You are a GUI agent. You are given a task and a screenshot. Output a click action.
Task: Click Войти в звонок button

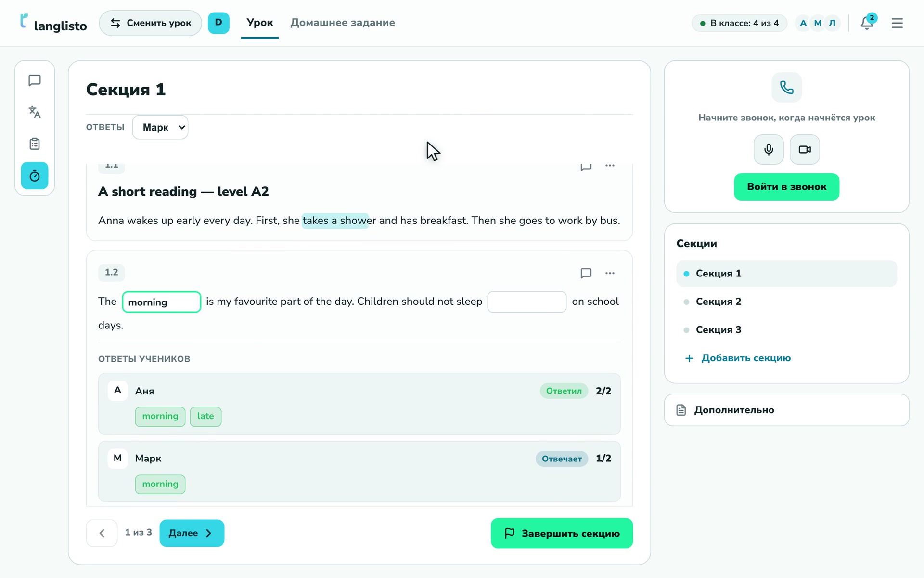click(x=786, y=187)
